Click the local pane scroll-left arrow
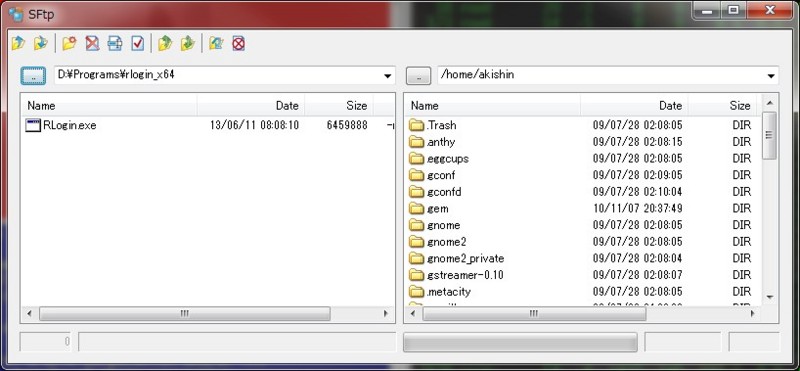The image size is (800, 371). click(x=29, y=313)
